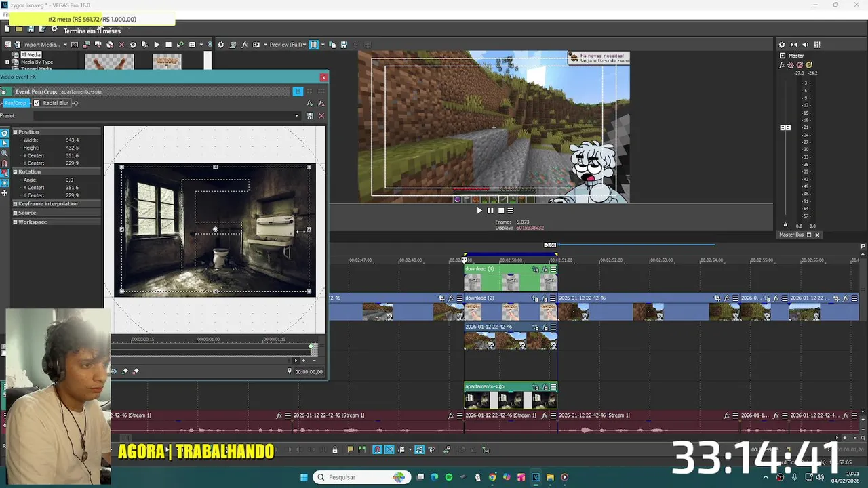Collapse the Position property group

[x=15, y=132]
